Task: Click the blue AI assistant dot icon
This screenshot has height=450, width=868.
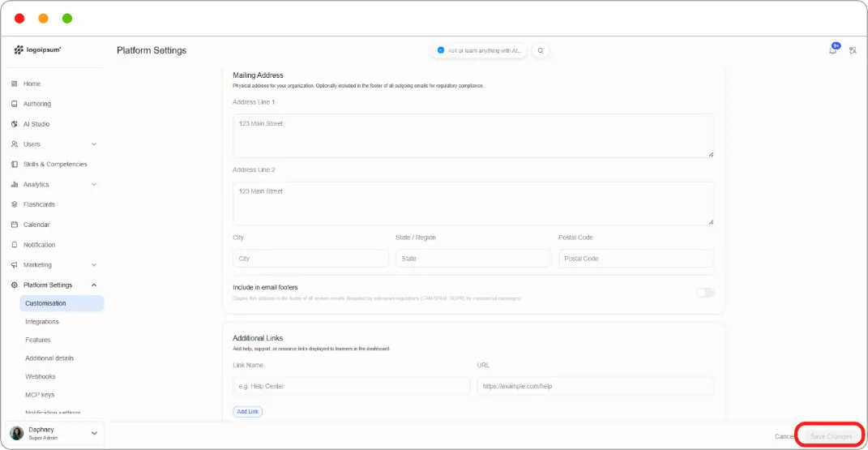Action: coord(441,50)
